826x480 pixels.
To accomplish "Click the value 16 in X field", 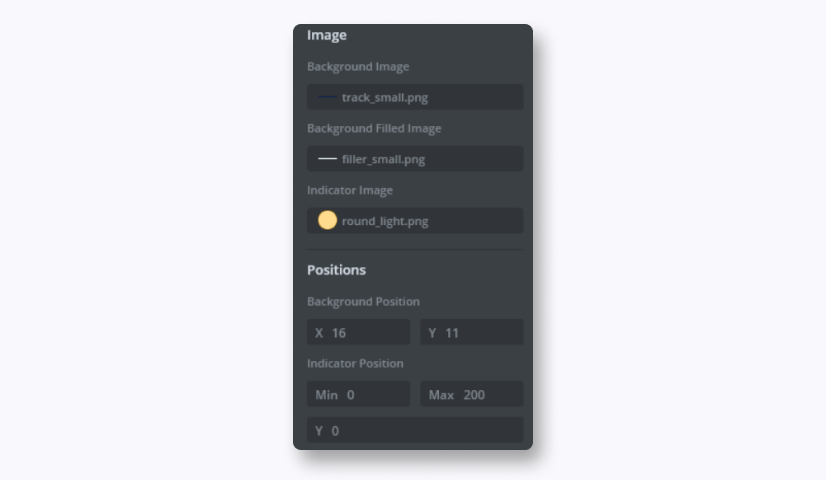I will click(x=339, y=333).
